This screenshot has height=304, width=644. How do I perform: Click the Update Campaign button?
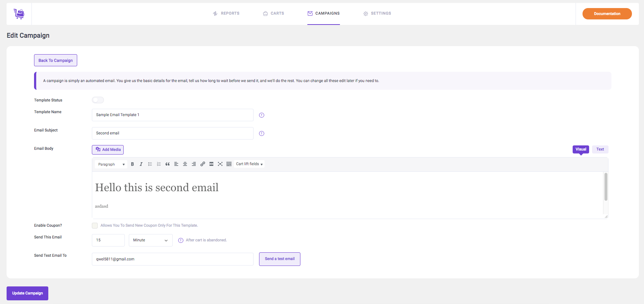(x=27, y=293)
